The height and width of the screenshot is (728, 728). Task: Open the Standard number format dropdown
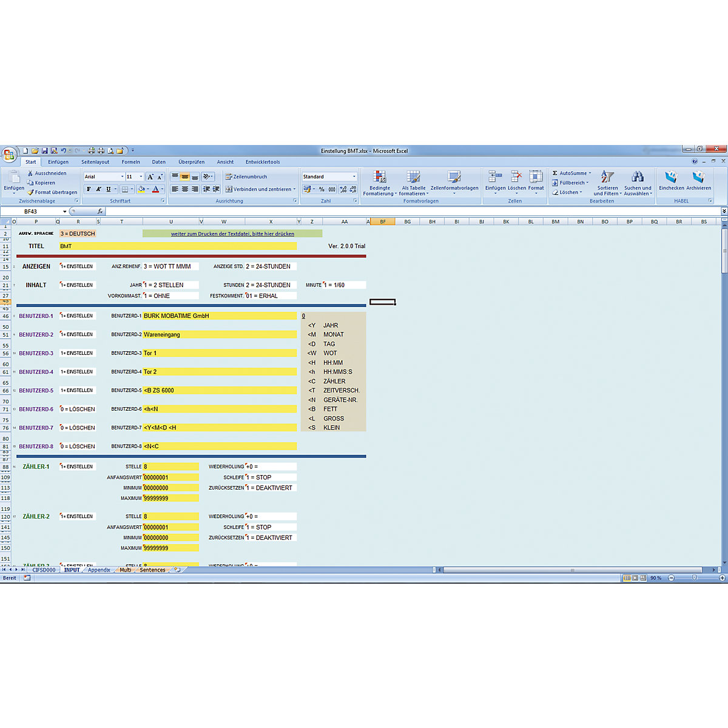tap(354, 176)
